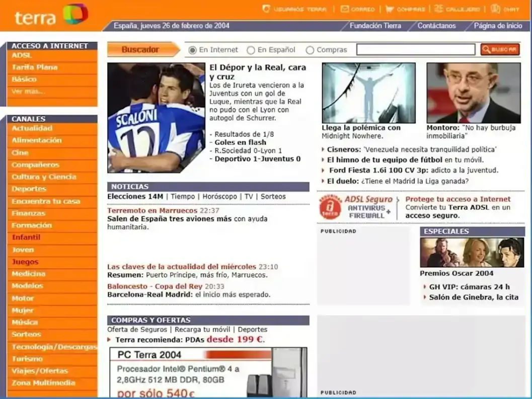Click the orange Buscar search button

coord(500,49)
